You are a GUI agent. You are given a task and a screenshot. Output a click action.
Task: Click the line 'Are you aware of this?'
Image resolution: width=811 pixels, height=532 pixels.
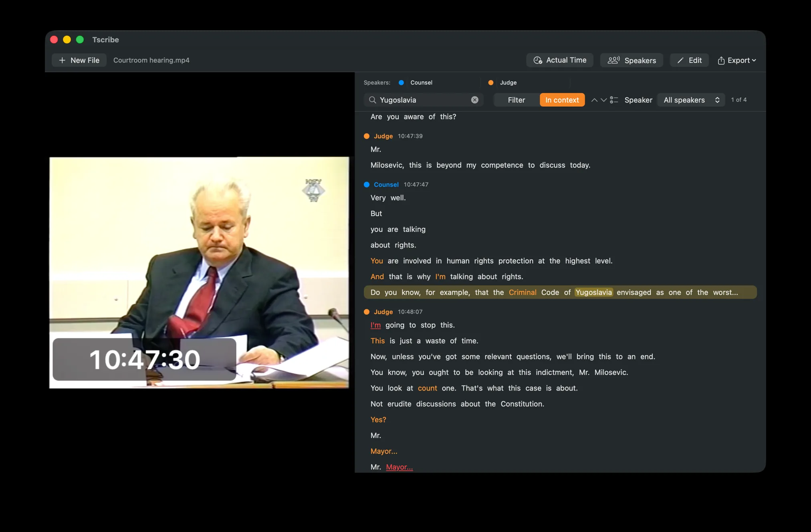413,117
